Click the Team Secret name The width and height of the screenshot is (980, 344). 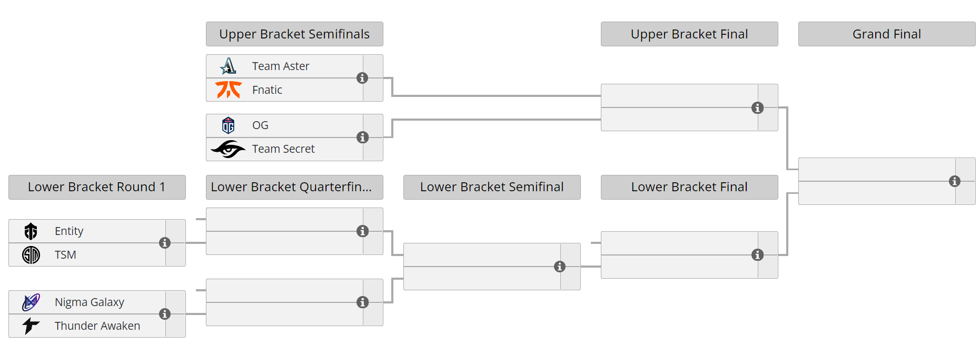tap(283, 149)
